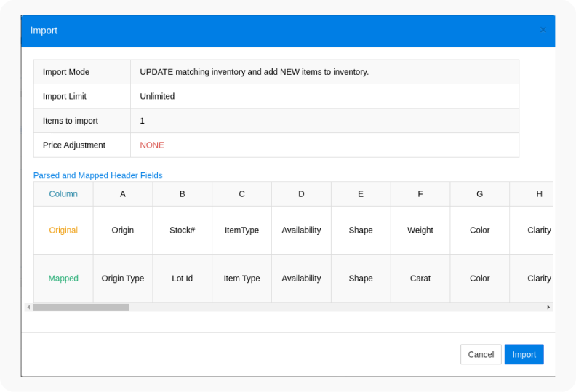Click the NONE price adjustment value
The width and height of the screenshot is (576, 392).
click(152, 145)
